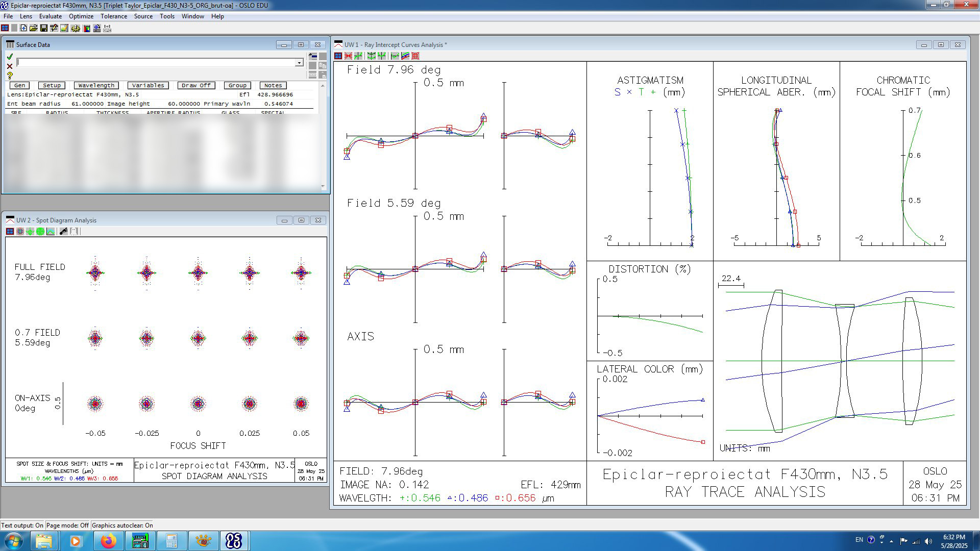Viewport: 980px width, 551px height.
Task: Click the Wavelength button in Surface Data
Action: point(96,85)
